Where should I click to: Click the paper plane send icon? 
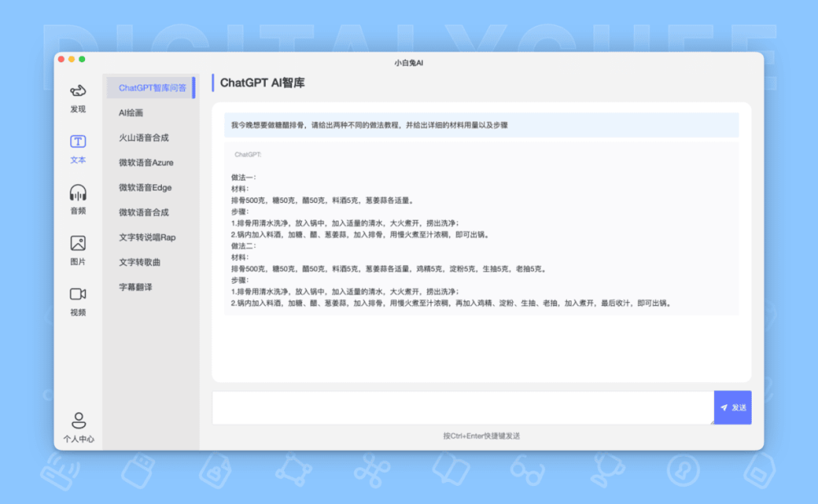pyautogui.click(x=724, y=407)
